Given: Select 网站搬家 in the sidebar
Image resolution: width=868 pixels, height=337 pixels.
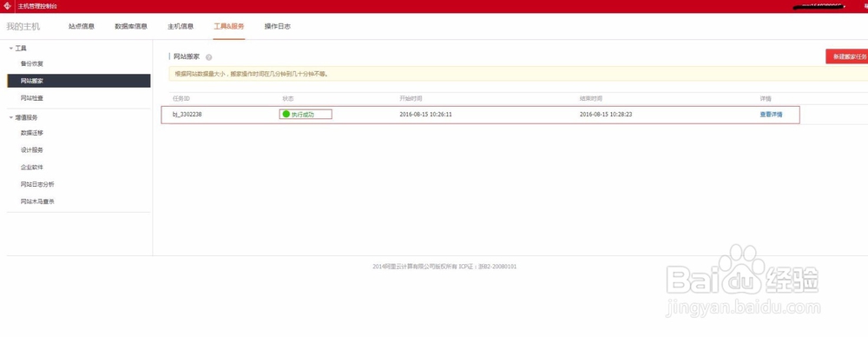Looking at the screenshot, I should coord(79,81).
